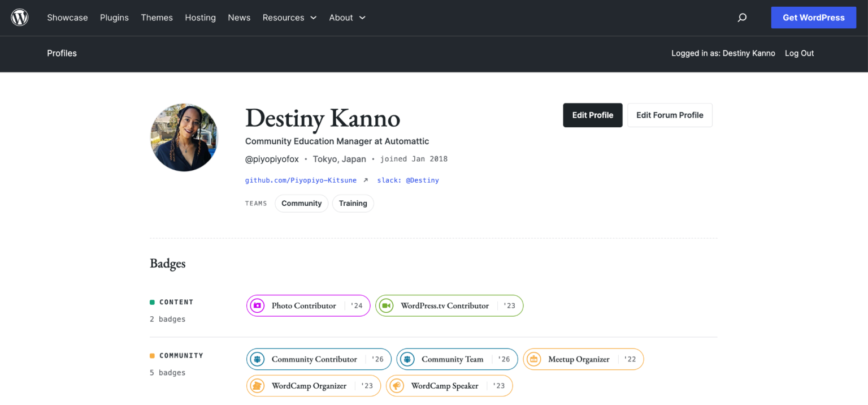
Task: Select the Community team pill
Action: point(301,203)
